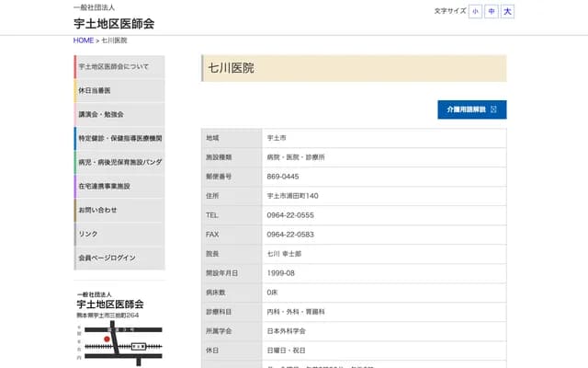Image resolution: width=588 pixels, height=368 pixels.
Task: Click the 七川医院 page heading
Action: coord(232,68)
